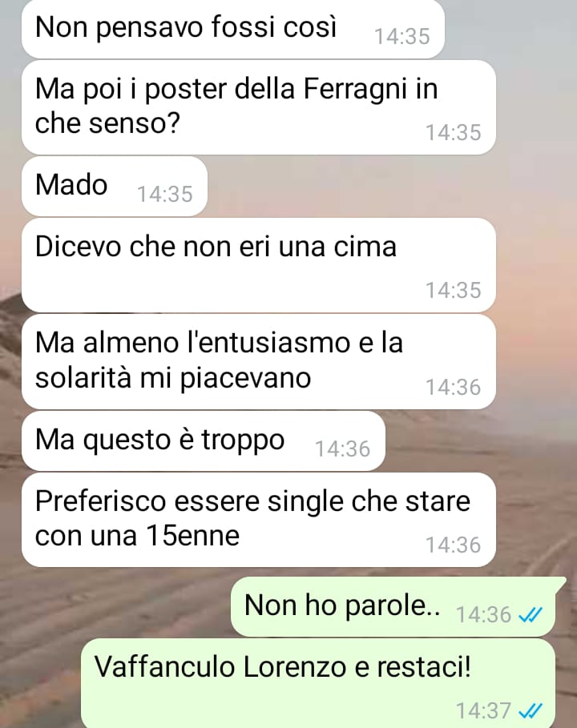Tap the "Ma poi i poster della Ferragni" message
The image size is (577, 728).
259,107
